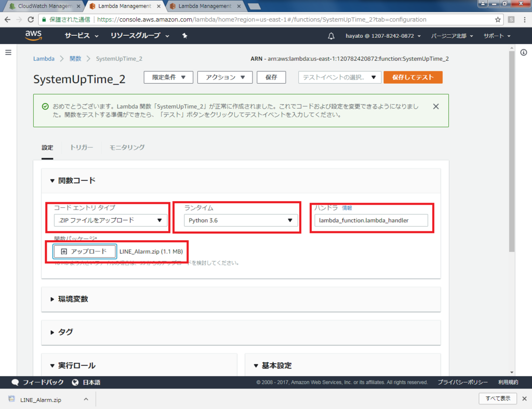Switch to the トリガー tab
The width and height of the screenshot is (532, 409).
point(82,147)
